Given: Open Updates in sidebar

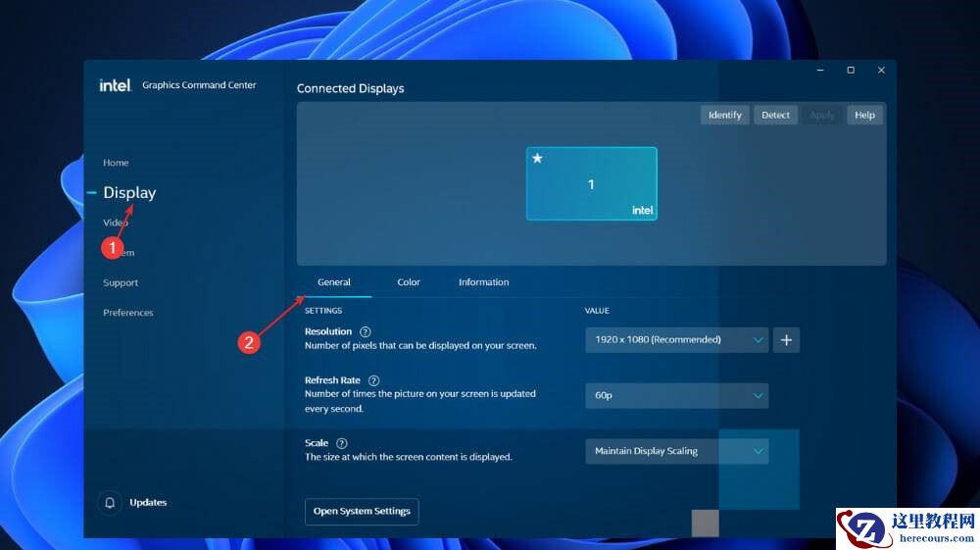Looking at the screenshot, I should (x=148, y=503).
